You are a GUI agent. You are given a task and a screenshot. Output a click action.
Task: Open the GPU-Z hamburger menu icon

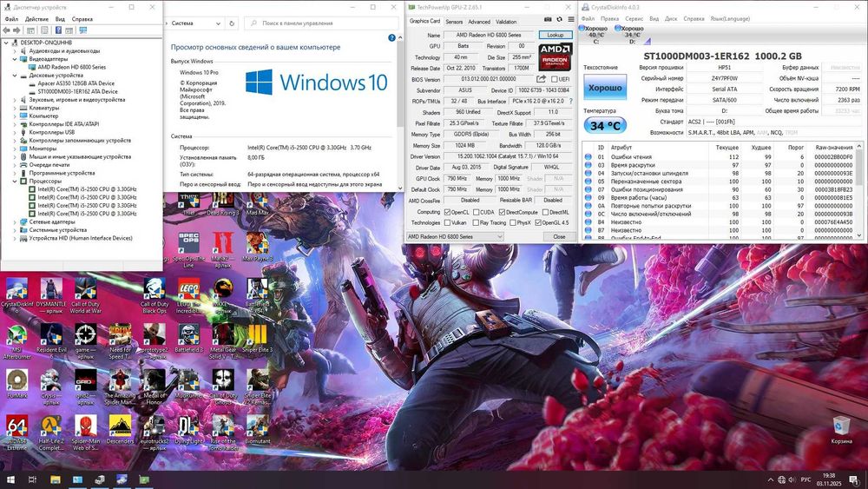[x=571, y=19]
